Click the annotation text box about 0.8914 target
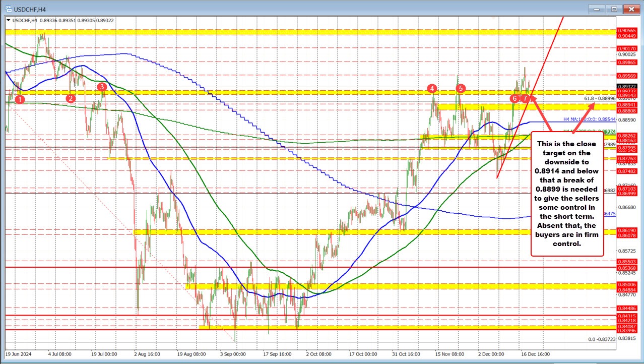Viewport: 644px width, 364px height. point(567,194)
